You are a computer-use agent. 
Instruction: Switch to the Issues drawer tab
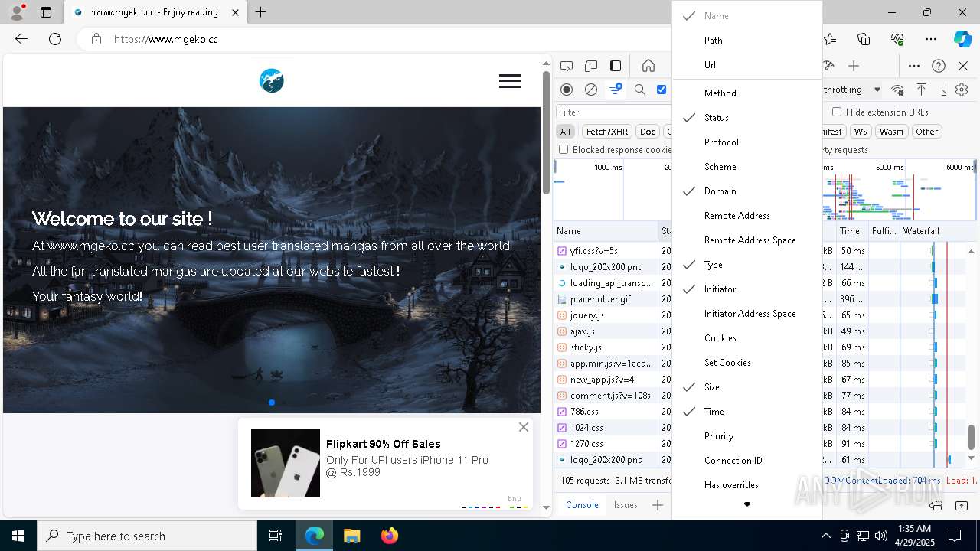[x=626, y=505]
